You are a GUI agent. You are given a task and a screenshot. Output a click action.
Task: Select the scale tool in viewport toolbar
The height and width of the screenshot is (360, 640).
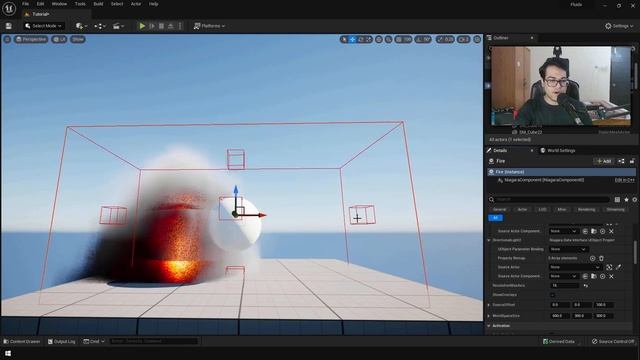point(369,40)
